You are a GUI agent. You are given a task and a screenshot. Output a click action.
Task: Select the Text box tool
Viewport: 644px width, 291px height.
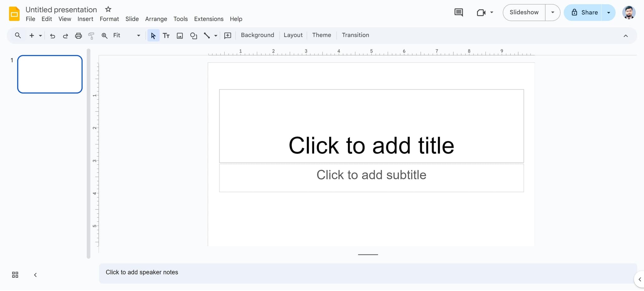[166, 35]
